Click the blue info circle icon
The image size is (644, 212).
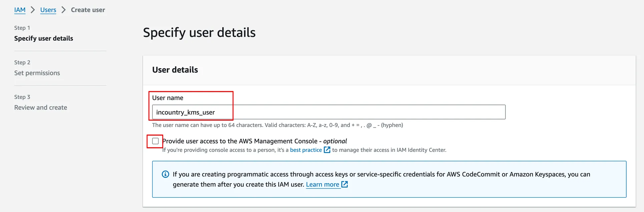point(165,174)
